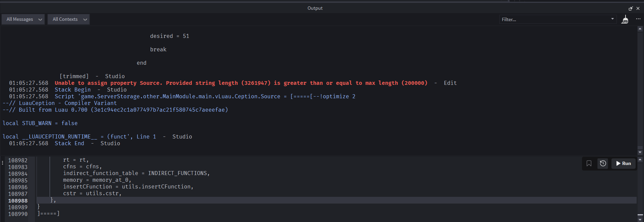Close the Output panel
This screenshot has width=644, height=222.
click(x=638, y=8)
